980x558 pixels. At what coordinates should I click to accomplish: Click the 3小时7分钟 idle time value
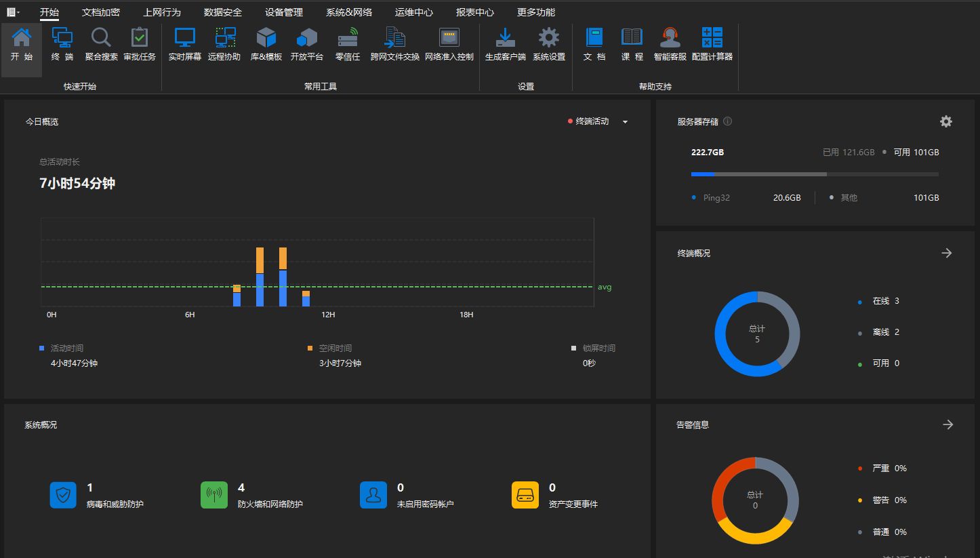coord(340,363)
